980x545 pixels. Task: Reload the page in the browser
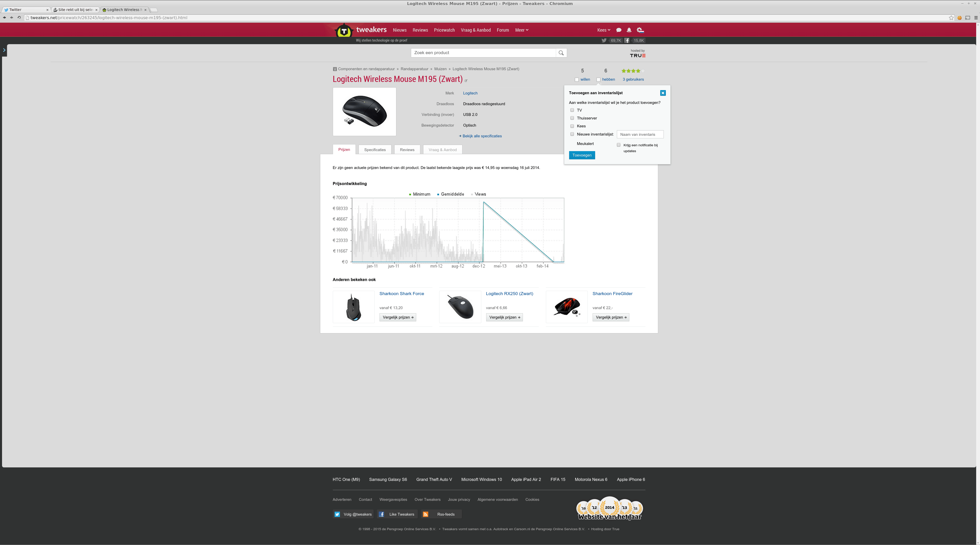point(19,18)
